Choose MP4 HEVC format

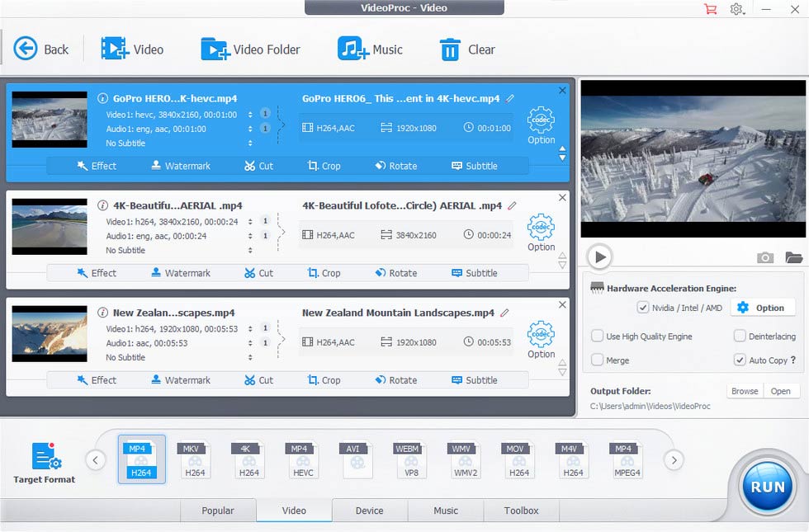[303, 459]
